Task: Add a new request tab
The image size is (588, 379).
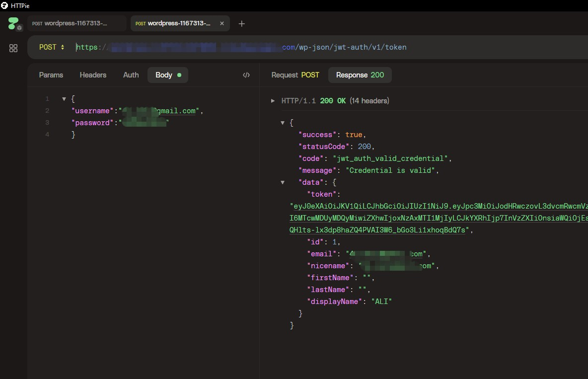Action: (x=242, y=24)
